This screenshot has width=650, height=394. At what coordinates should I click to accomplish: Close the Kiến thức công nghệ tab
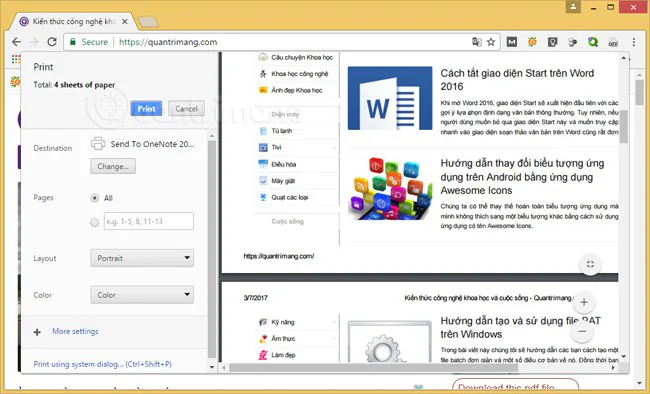point(124,22)
